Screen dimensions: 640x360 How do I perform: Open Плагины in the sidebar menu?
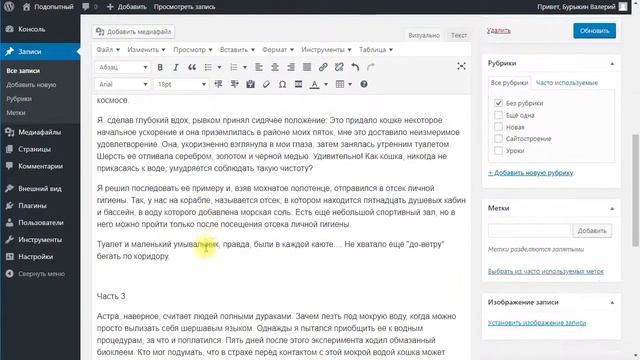click(32, 206)
